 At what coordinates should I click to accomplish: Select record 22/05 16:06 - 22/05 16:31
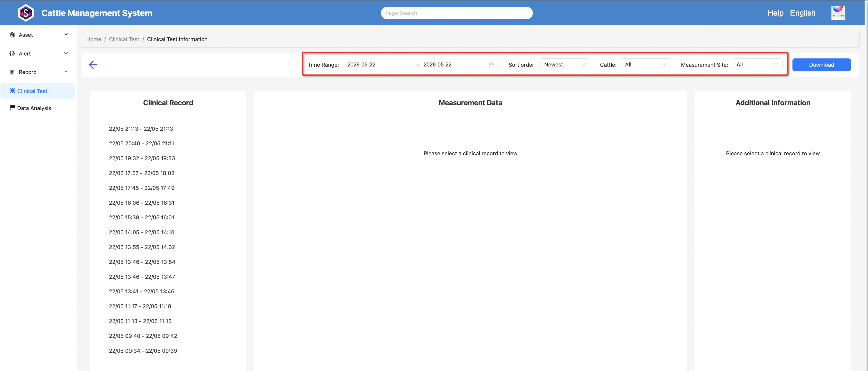click(142, 203)
